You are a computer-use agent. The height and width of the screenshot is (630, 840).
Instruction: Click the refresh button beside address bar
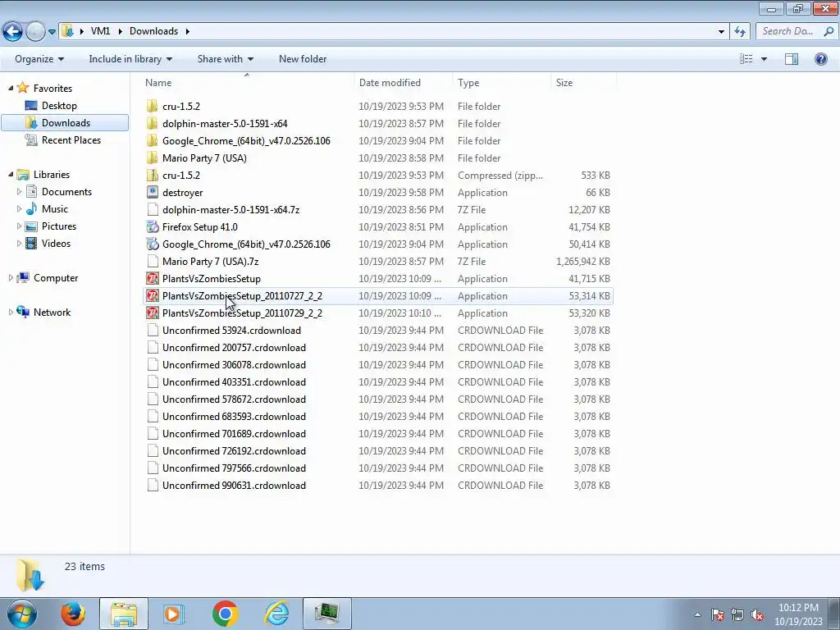[x=740, y=32]
